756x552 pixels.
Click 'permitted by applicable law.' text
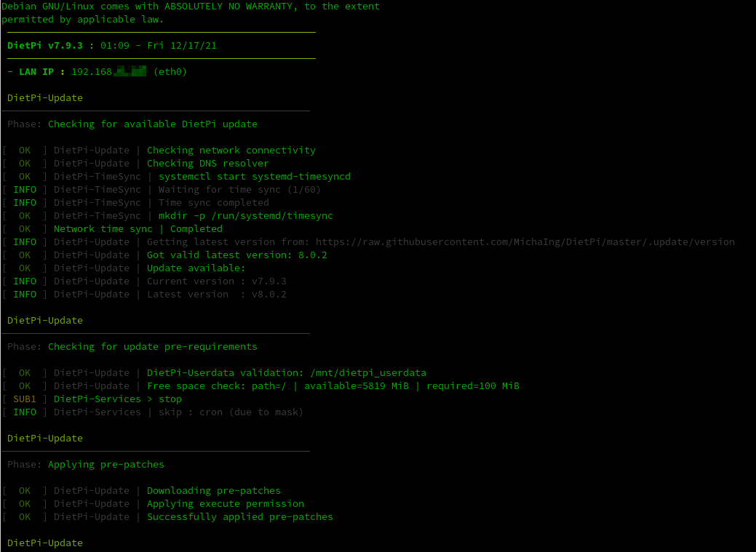(82, 20)
